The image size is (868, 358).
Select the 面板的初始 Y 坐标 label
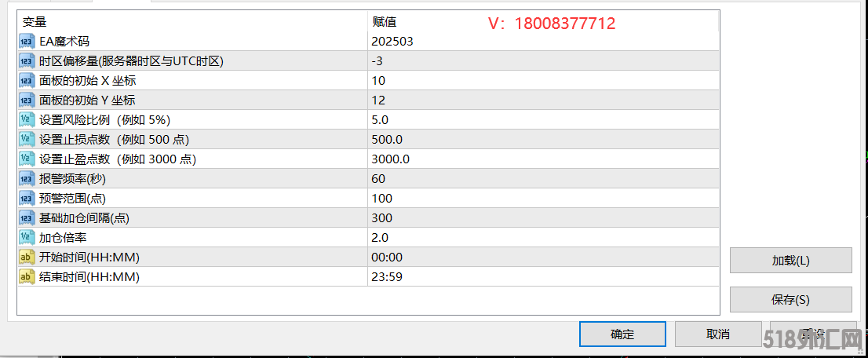coord(87,100)
